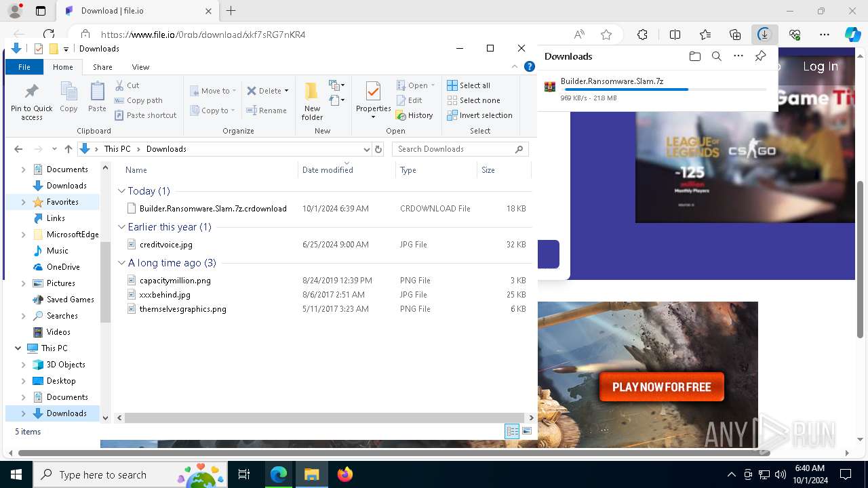Open the File menu tab
Viewport: 868px width, 488px height.
tap(24, 67)
